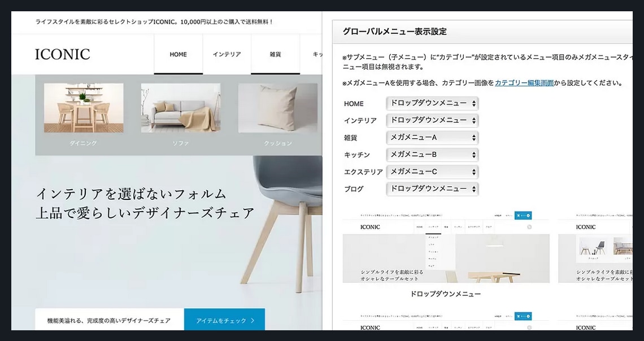Click the ドロップダウンメニュー preview image
This screenshot has width=644, height=341.
446,247
